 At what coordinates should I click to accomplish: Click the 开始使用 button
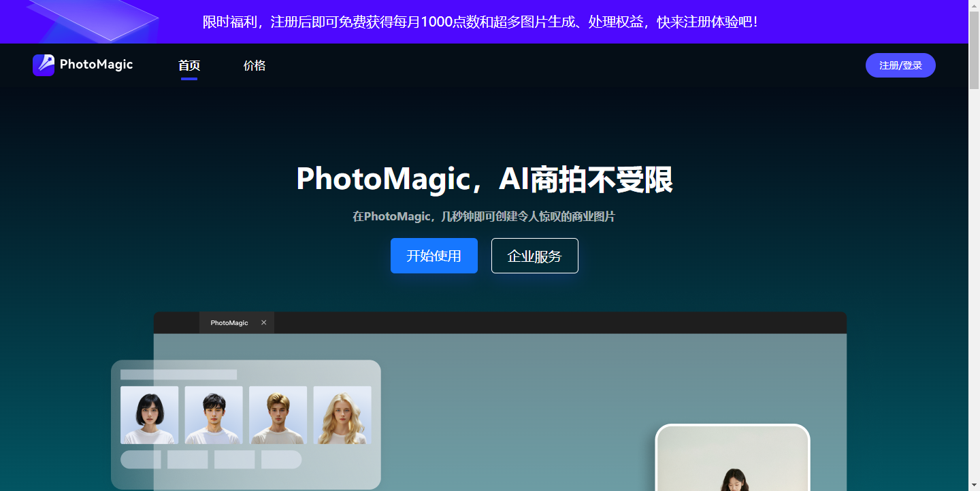[434, 256]
